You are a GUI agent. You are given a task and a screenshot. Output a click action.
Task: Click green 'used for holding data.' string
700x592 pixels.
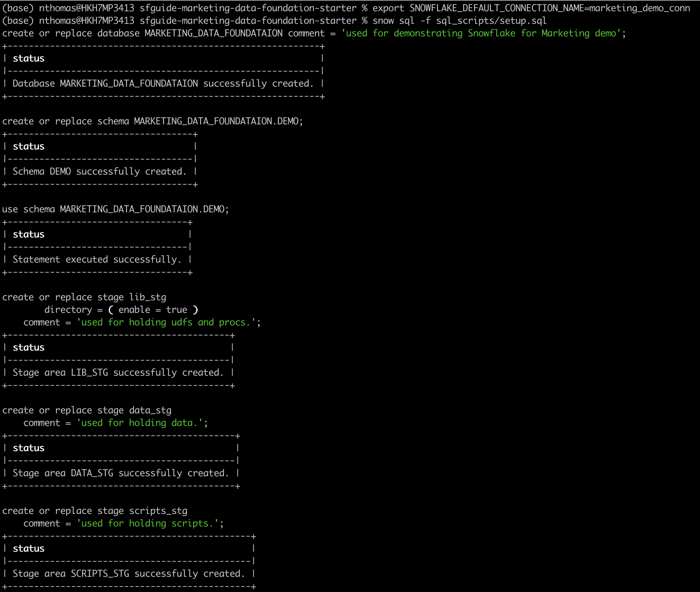[x=140, y=423]
